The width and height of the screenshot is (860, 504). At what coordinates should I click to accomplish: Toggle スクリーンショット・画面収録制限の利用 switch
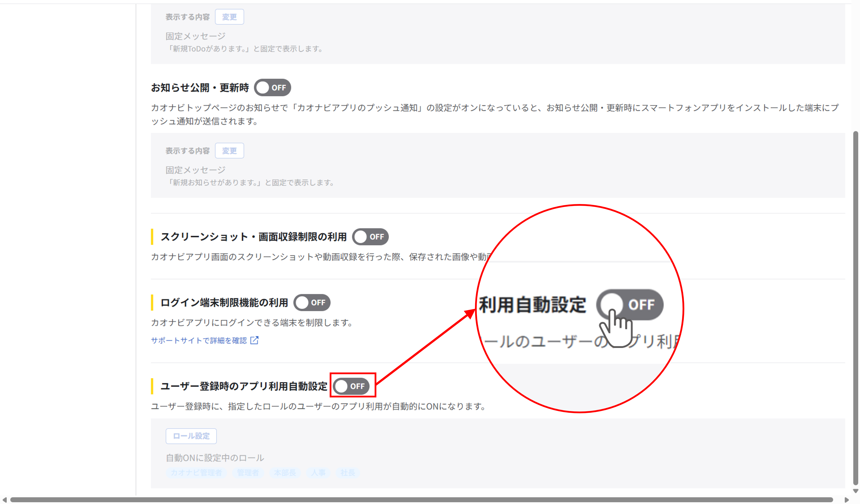pyautogui.click(x=370, y=237)
